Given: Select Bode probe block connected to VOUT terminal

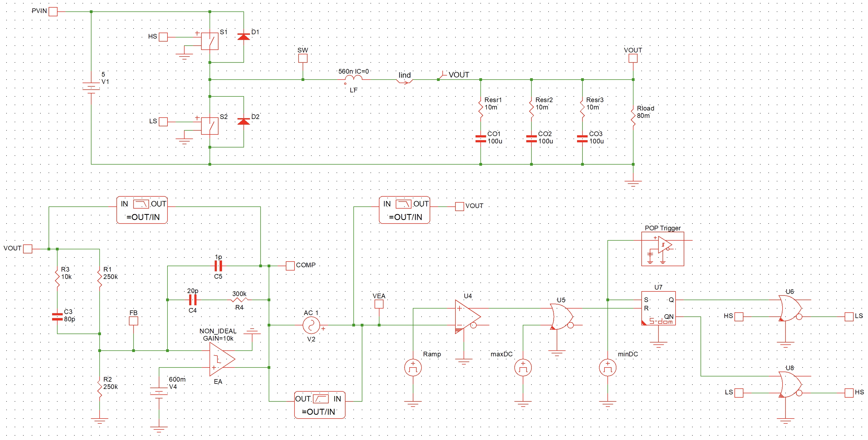Looking at the screenshot, I should point(404,210).
